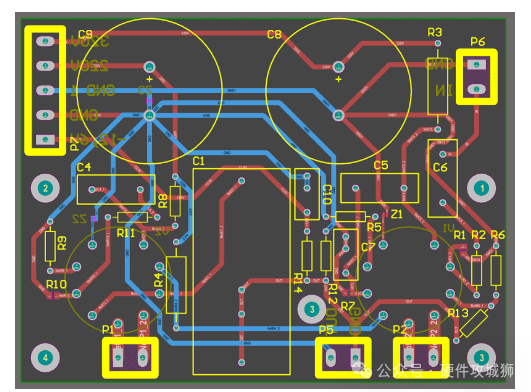Select the P7 pad beside the 320V label
This screenshot has width=531, height=392.
45,41
